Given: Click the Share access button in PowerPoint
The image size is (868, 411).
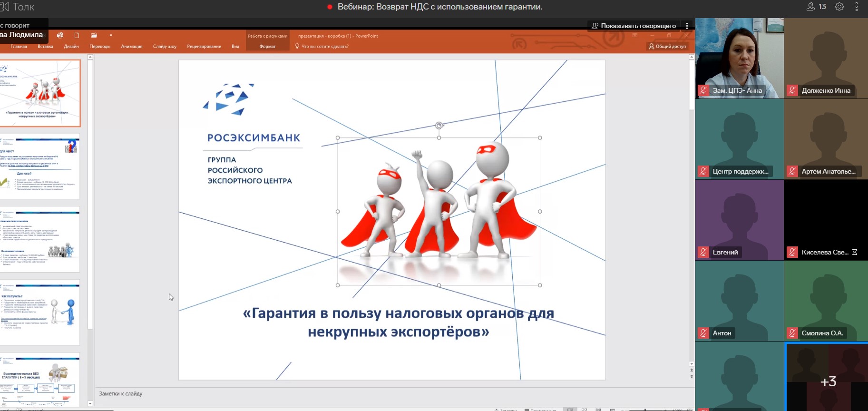Looking at the screenshot, I should click(667, 46).
